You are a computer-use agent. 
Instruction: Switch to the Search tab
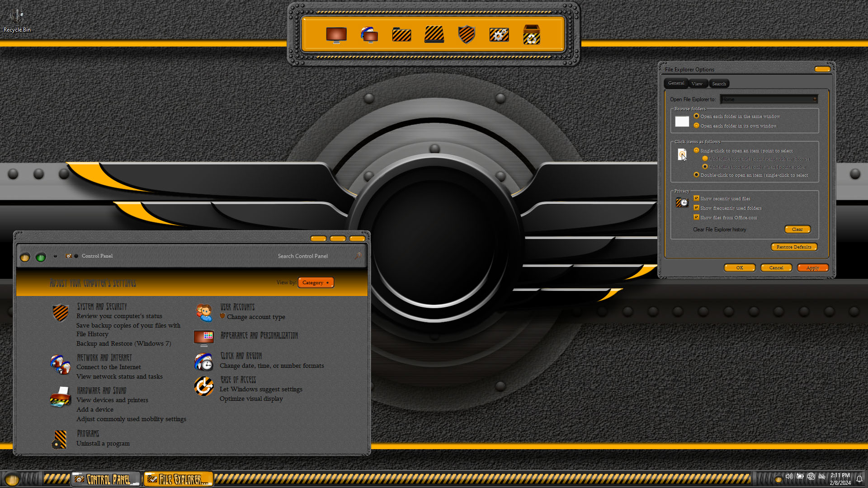pyautogui.click(x=719, y=84)
